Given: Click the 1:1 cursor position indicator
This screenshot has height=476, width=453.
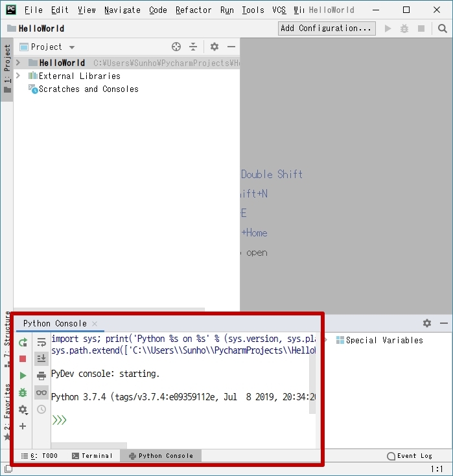Looking at the screenshot, I should pos(437,469).
